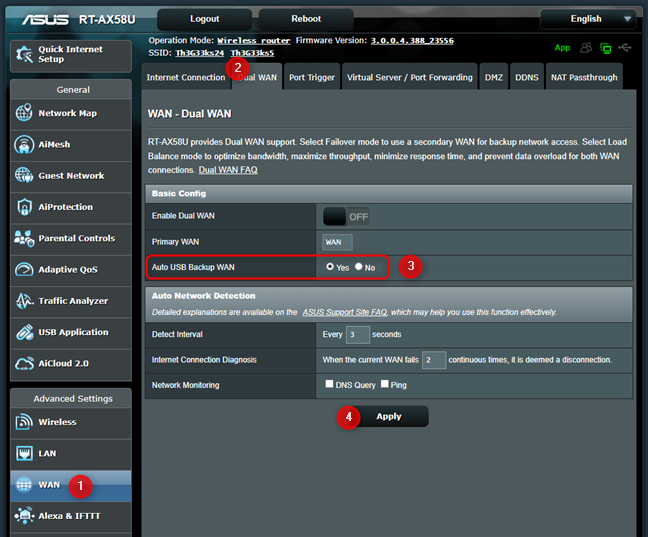Click the Apply button
Image resolution: width=648 pixels, height=537 pixels.
[388, 416]
